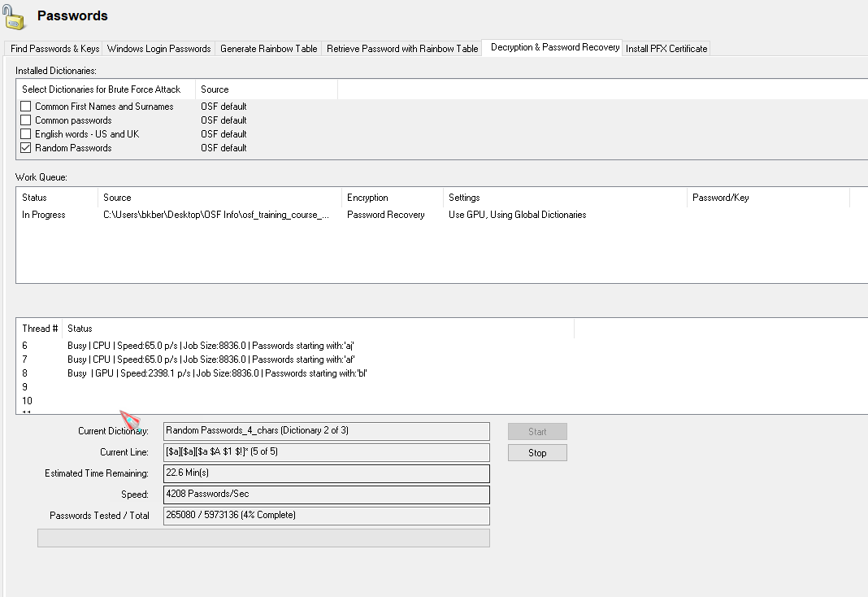The image size is (868, 597).
Task: Click the Estimated Time Remaining field
Action: (x=327, y=473)
